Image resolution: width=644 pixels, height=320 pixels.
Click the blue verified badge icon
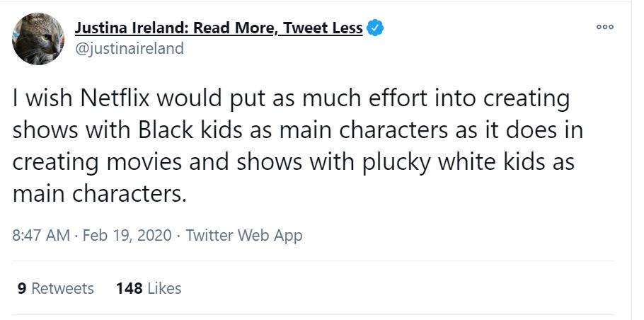[x=375, y=29]
